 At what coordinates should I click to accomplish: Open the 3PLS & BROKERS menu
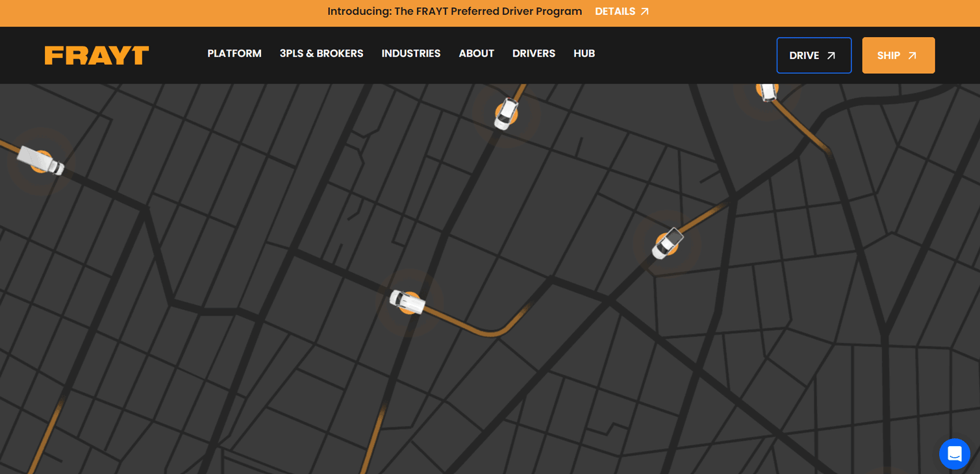click(x=321, y=53)
